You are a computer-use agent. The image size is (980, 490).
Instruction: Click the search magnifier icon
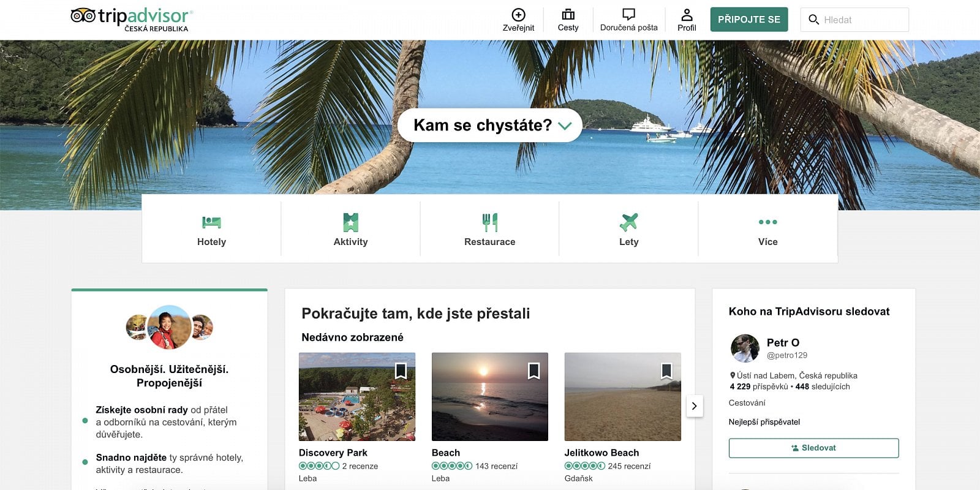point(813,20)
